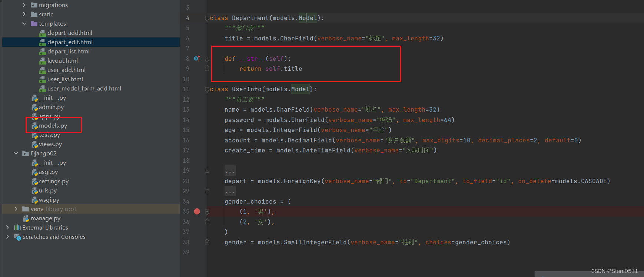Click settings.py Python file icon
Screen dimensions: 644x277
[x=34, y=181]
